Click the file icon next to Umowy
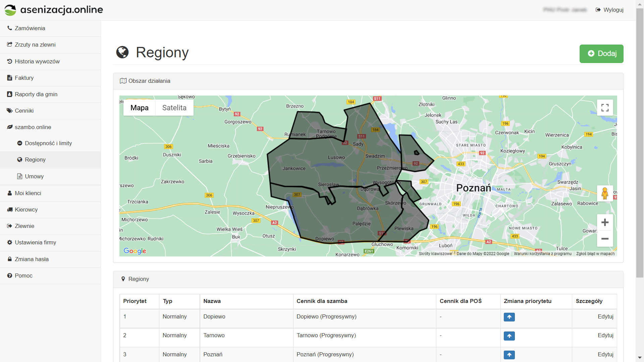The image size is (644, 362). point(20,176)
